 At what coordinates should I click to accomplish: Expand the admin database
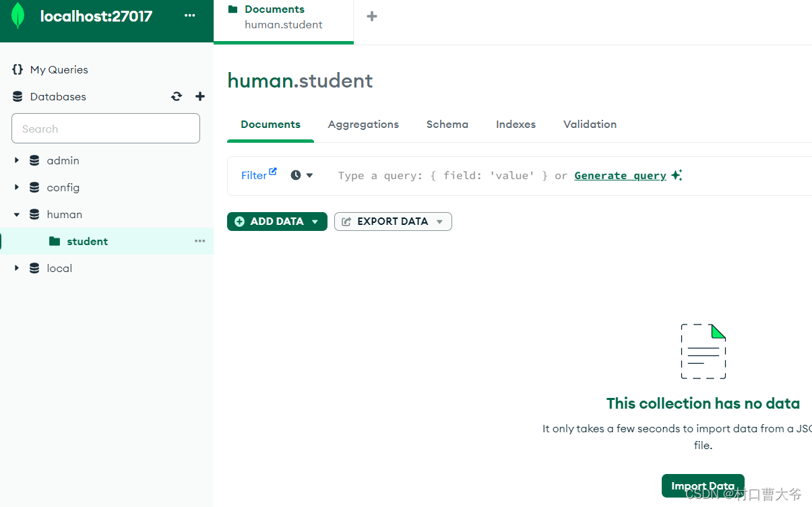point(17,160)
